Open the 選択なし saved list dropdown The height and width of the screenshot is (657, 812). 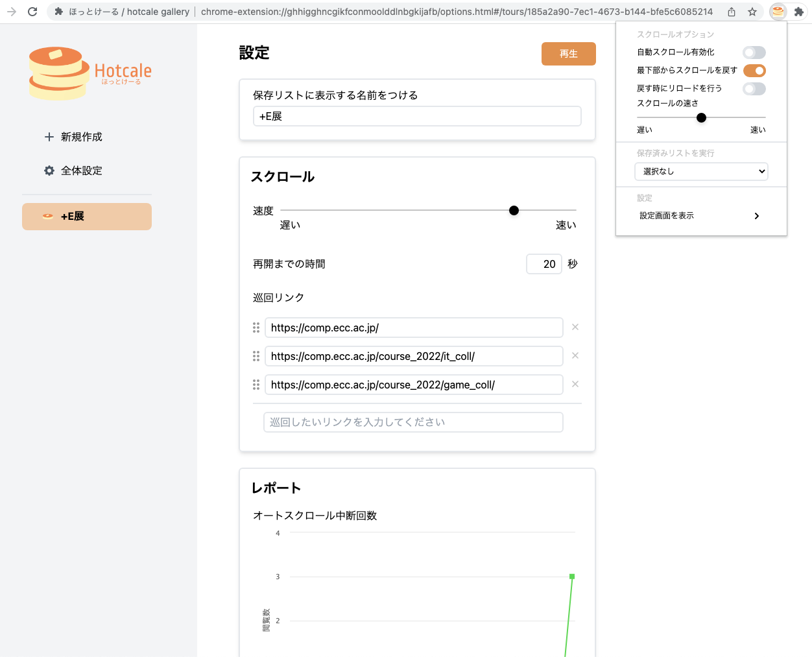point(701,171)
